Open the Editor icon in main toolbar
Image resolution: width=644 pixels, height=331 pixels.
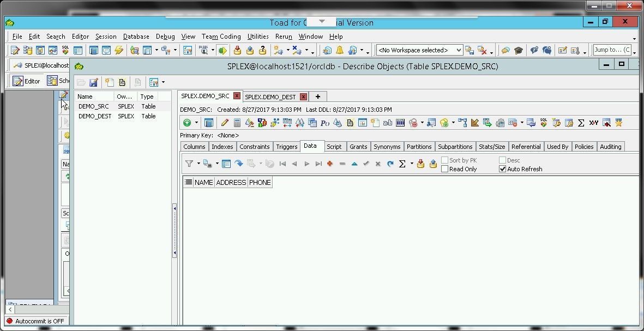(x=15, y=50)
